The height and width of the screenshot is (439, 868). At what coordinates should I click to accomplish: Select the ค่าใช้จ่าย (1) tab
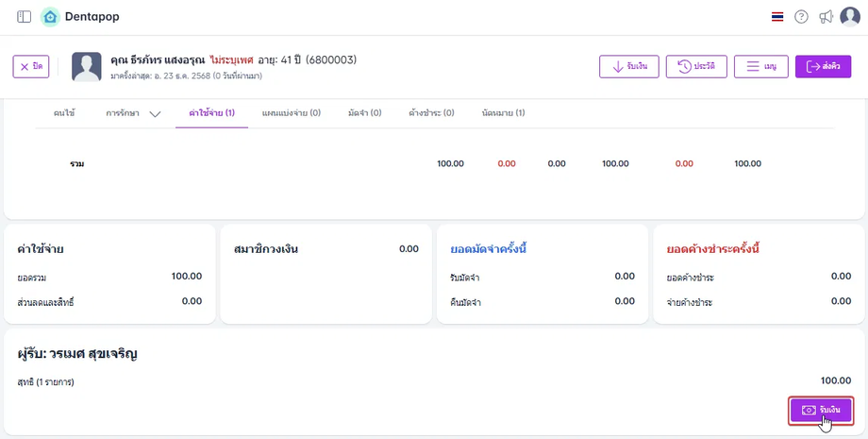[x=211, y=113]
